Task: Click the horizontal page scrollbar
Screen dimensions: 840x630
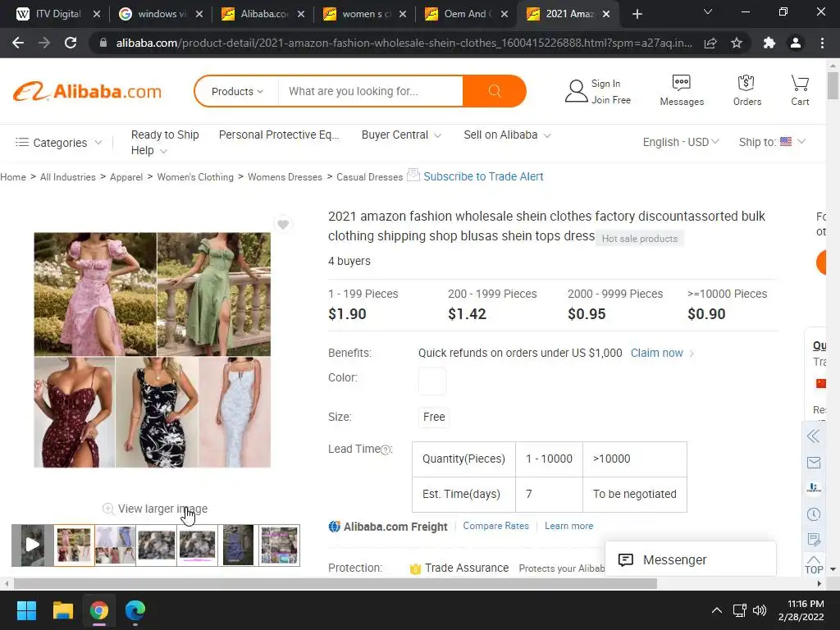Action: click(336, 583)
